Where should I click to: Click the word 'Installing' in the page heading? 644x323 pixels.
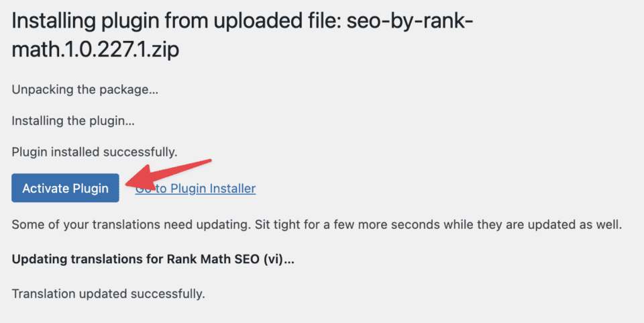54,21
